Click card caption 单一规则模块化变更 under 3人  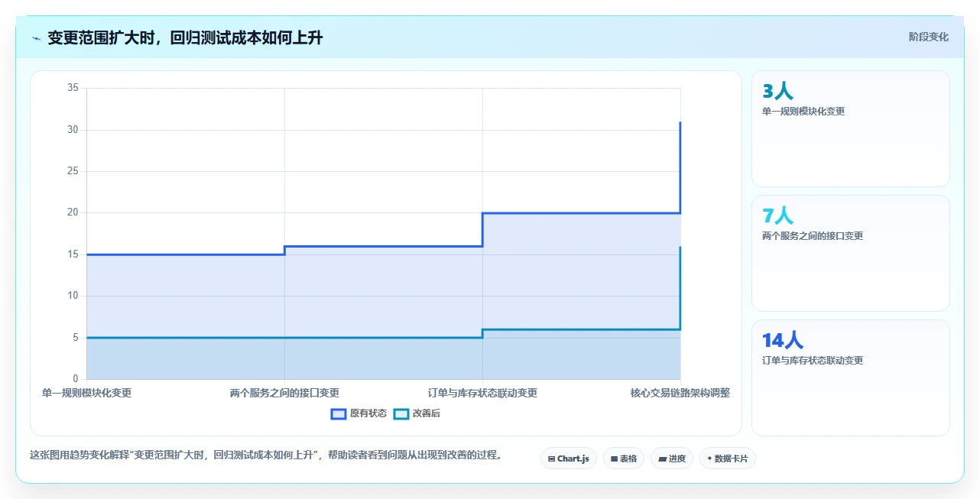[803, 112]
